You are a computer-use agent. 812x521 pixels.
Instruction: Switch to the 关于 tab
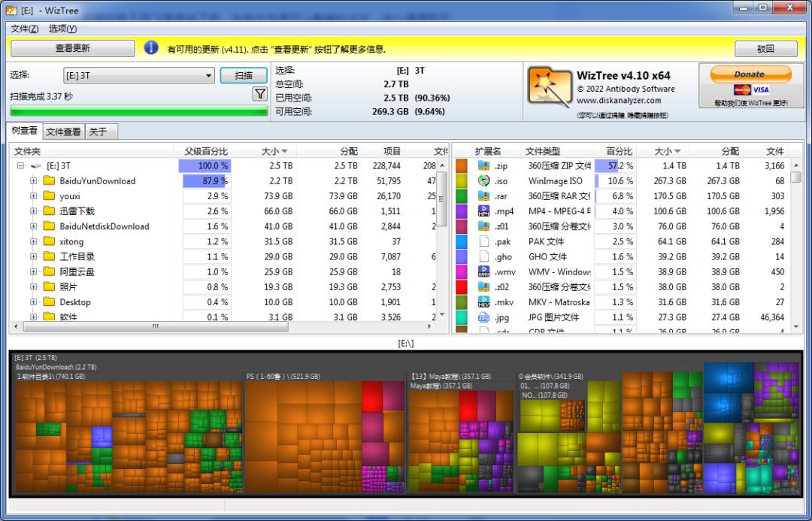(101, 132)
